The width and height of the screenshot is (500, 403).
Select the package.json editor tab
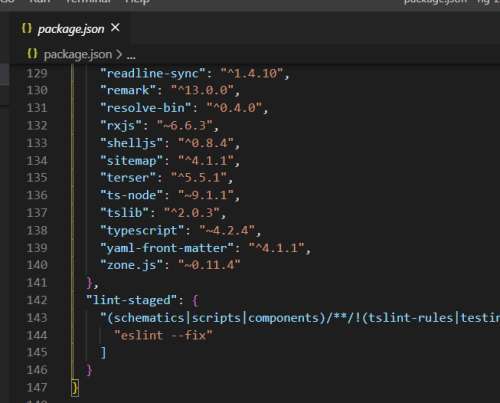coord(71,28)
